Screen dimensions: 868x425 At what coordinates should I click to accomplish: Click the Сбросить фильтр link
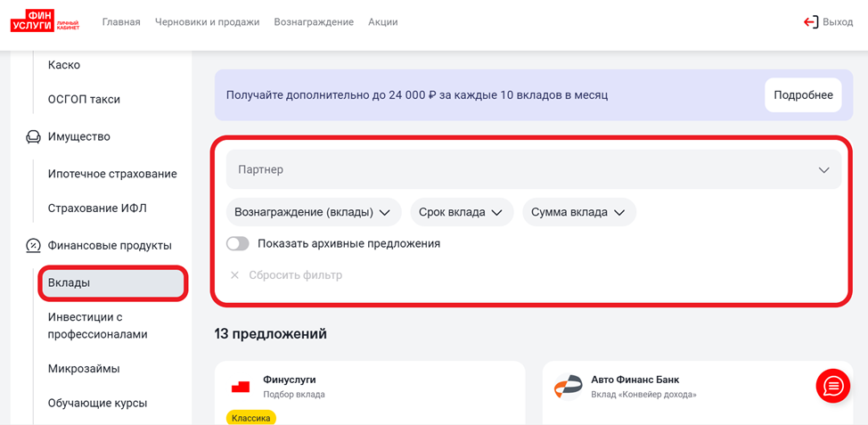point(295,275)
